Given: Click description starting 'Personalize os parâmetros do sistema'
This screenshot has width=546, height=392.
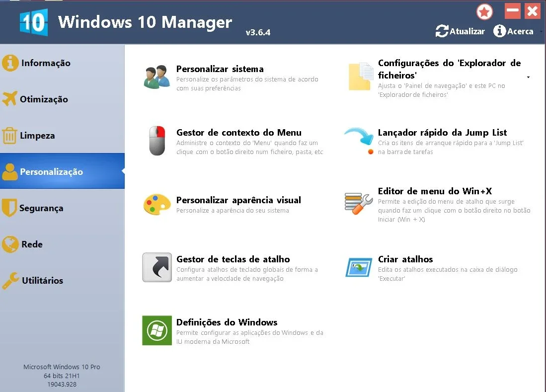Looking at the screenshot, I should (247, 83).
